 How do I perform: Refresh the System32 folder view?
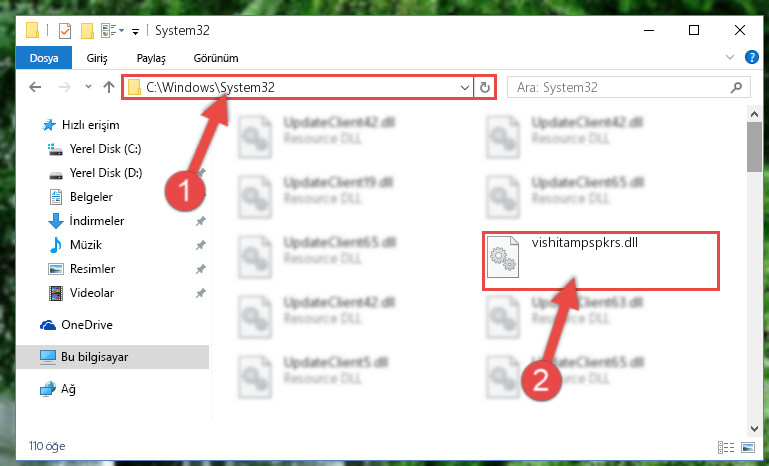point(485,87)
